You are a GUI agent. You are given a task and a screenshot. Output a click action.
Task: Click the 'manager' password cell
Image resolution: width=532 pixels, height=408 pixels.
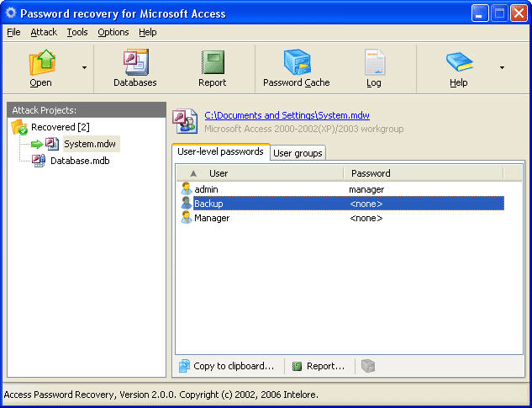[x=366, y=189]
